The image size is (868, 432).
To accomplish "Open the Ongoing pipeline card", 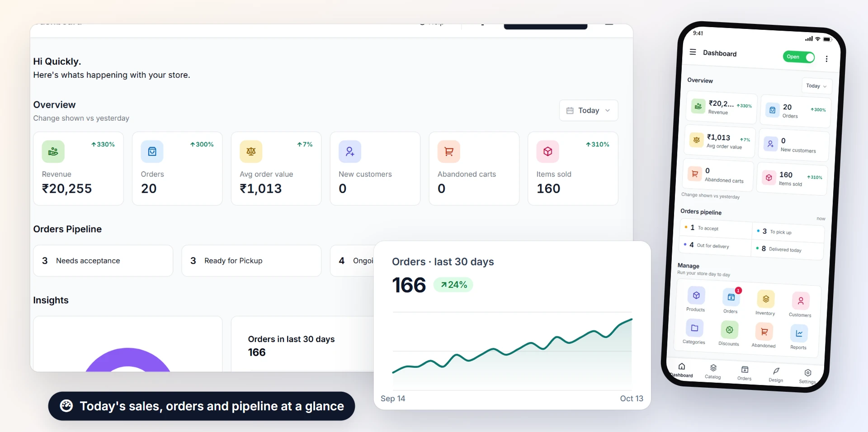I will [x=353, y=261].
